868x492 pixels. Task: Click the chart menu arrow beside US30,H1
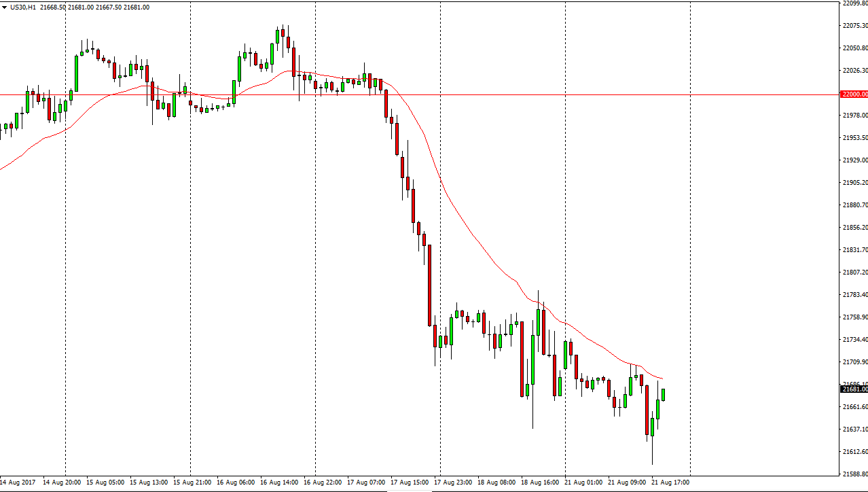tap(3, 7)
